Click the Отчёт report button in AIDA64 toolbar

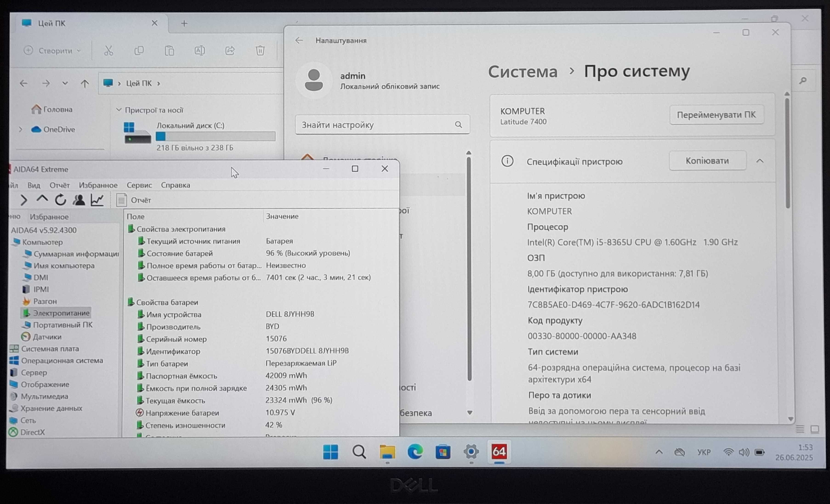click(x=133, y=200)
